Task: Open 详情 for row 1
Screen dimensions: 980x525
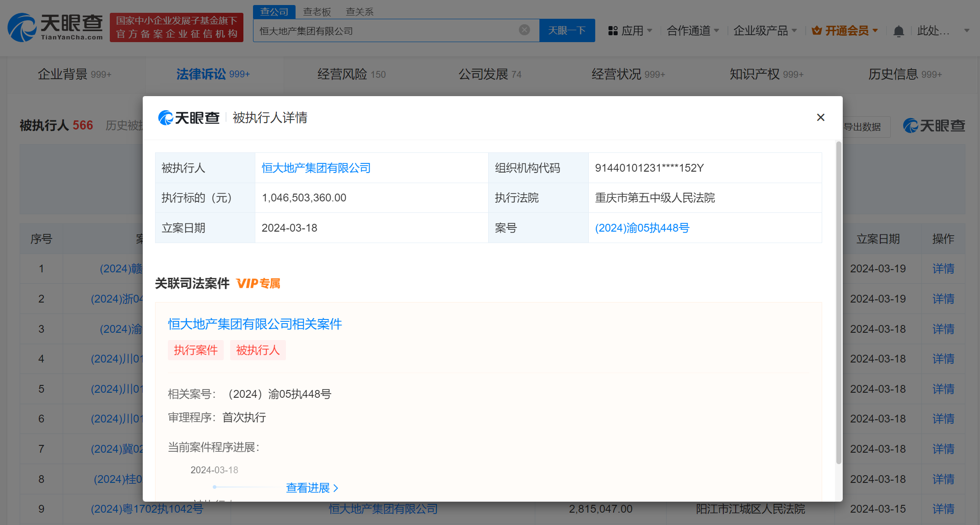Action: 943,269
